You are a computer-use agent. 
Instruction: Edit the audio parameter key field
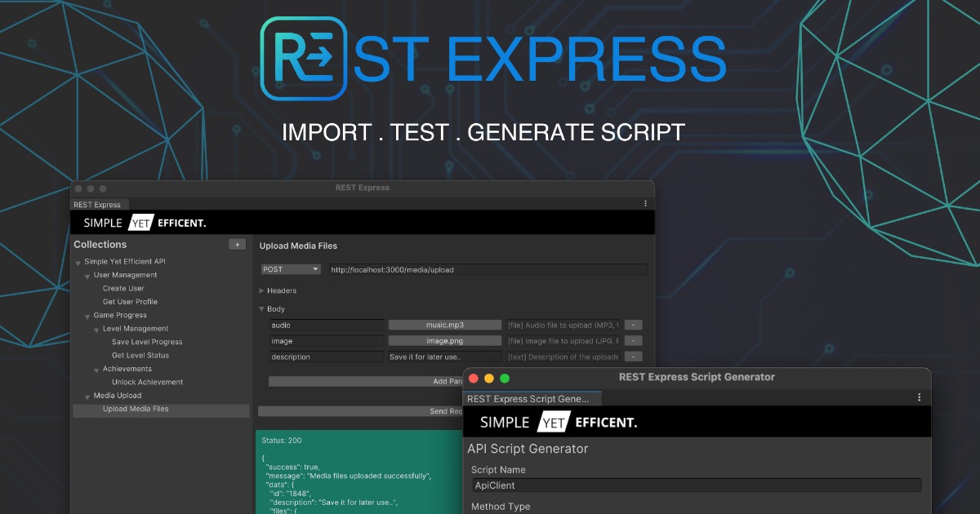coord(327,325)
